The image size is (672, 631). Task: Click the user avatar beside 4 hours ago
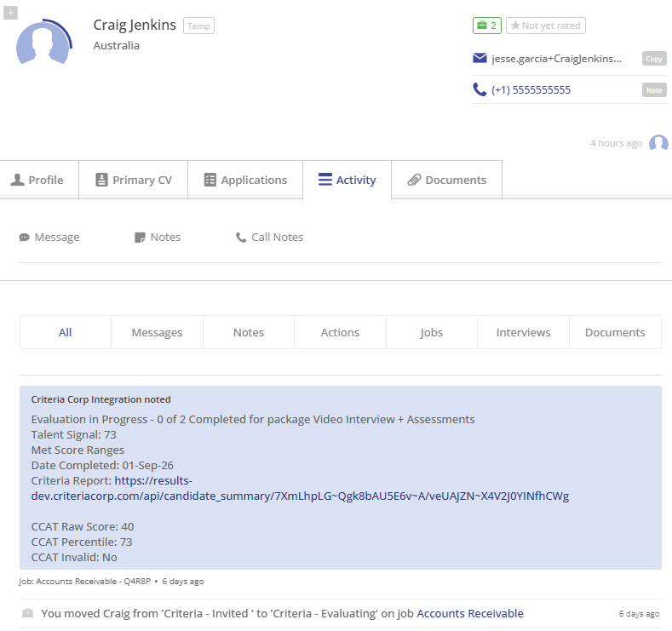658,143
